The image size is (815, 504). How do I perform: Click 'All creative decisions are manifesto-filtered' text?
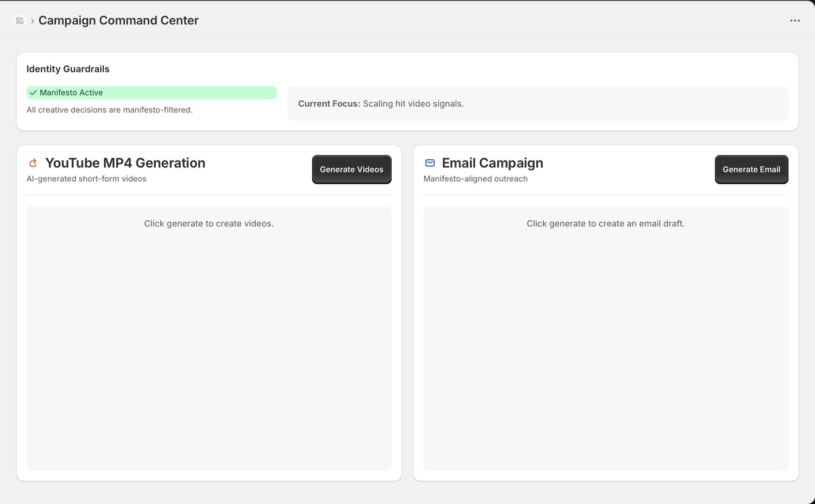110,110
